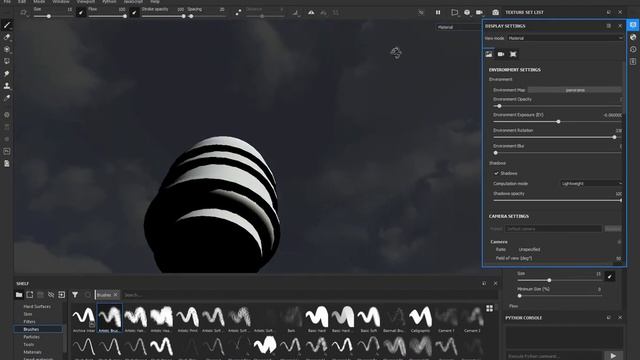Viewport: 640px width, 360px height.
Task: Adjust the Environment Exposure slider
Action: [558, 122]
